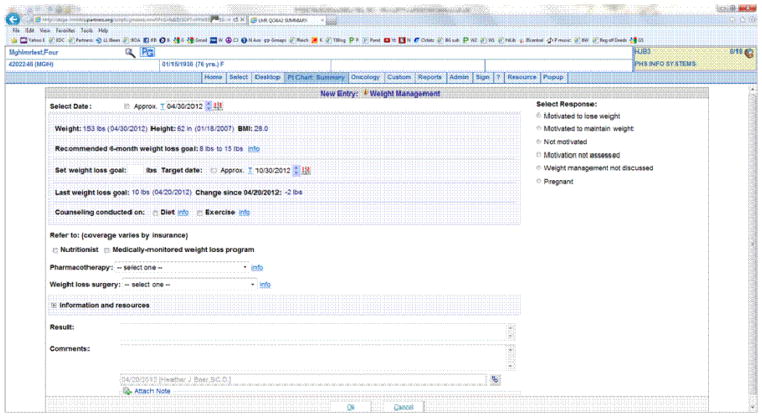Click info link beside Weight loss surgery
The image size is (762, 417).
point(265,284)
